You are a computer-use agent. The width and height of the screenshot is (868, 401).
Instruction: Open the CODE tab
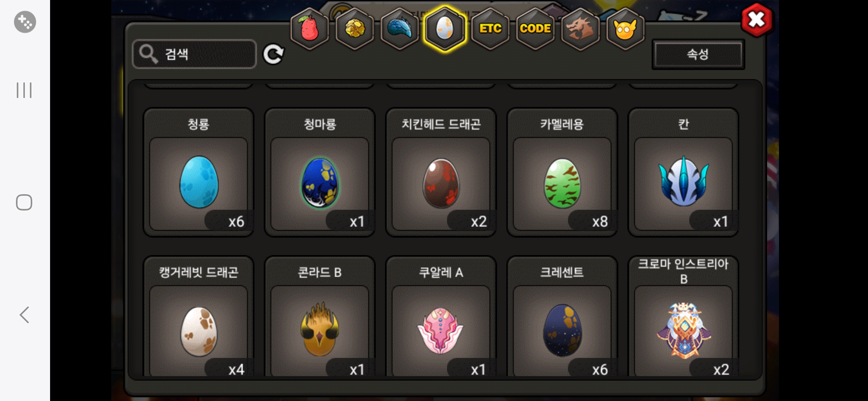pyautogui.click(x=535, y=29)
